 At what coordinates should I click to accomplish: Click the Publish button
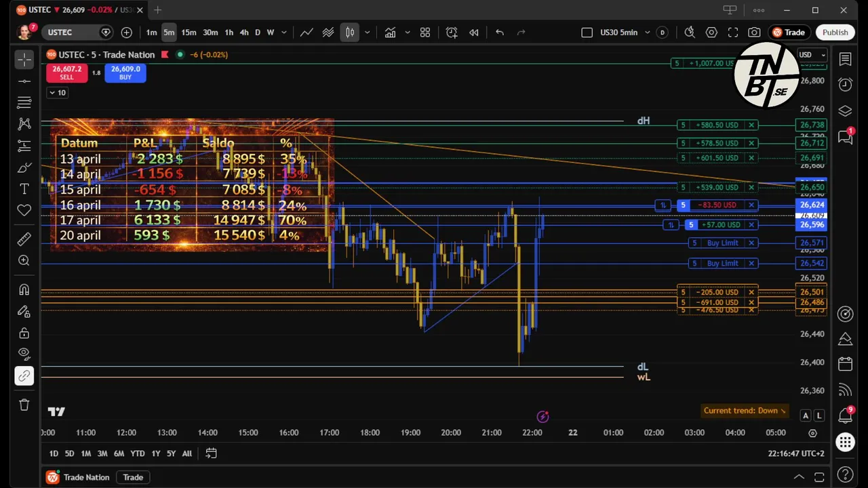coord(835,33)
